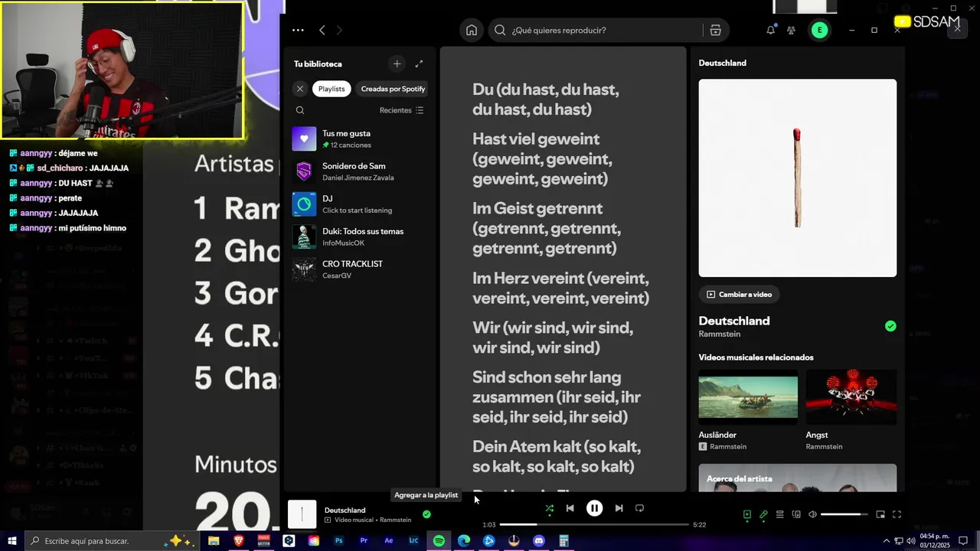Jump to lyric line 'Im Geist getrennt'

point(547,228)
